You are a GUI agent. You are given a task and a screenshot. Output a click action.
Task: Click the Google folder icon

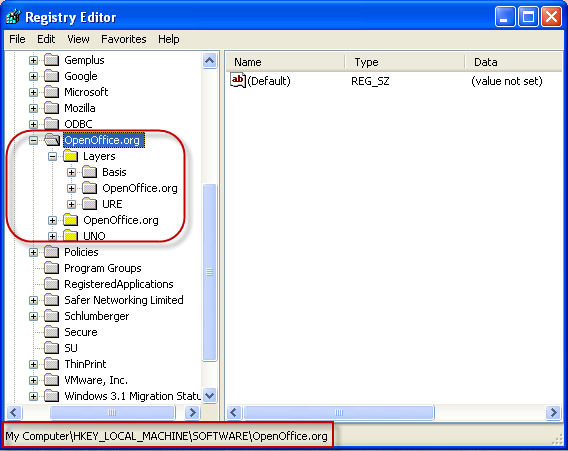[51, 76]
